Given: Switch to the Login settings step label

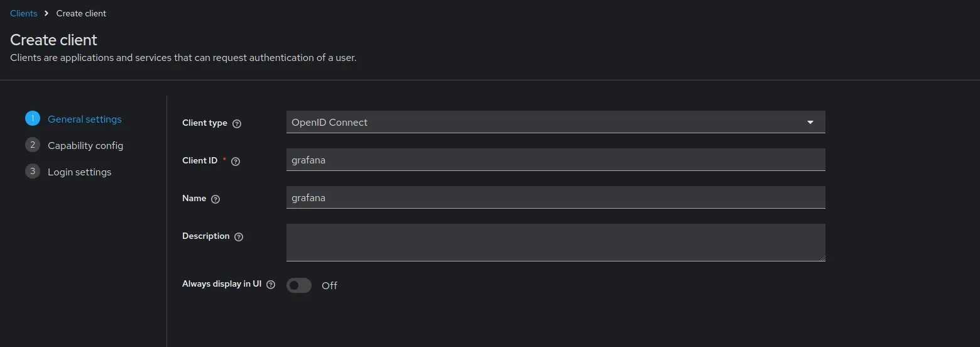Looking at the screenshot, I should coord(80,172).
